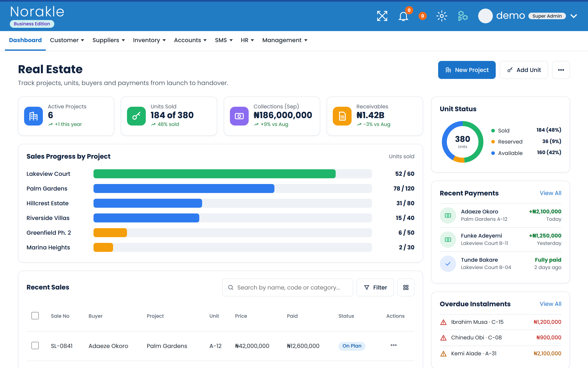Viewport: 588px width, 368px height.
Task: Click warning icon for Ibrahim Musa
Action: [x=443, y=322]
